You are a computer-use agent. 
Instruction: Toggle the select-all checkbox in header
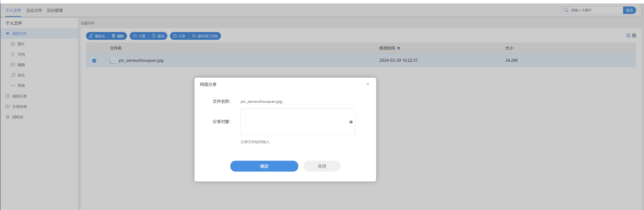coord(94,48)
